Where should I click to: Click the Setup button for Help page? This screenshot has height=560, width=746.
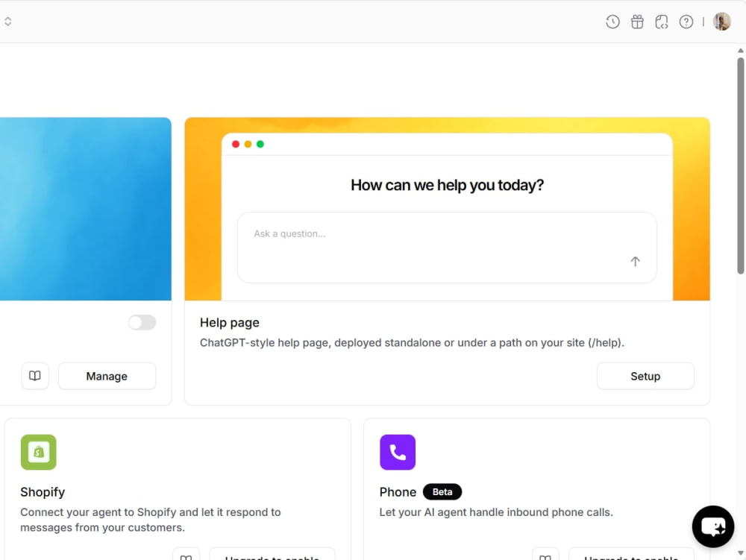645,376
